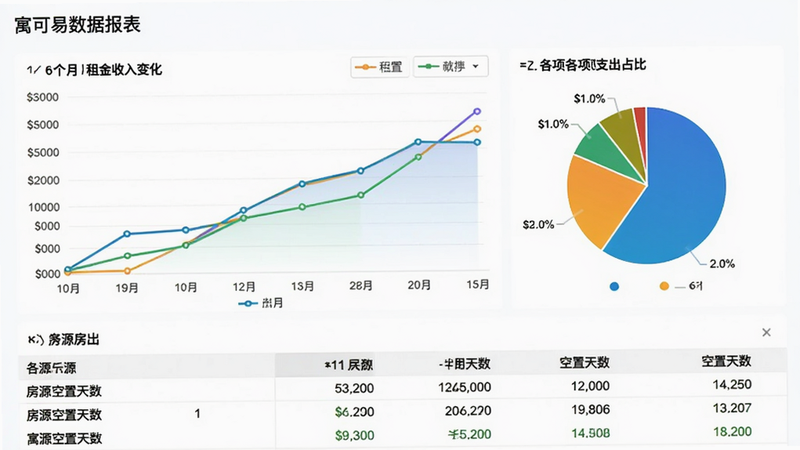Click the green data point above 28月
This screenshot has width=800, height=450.
click(361, 195)
